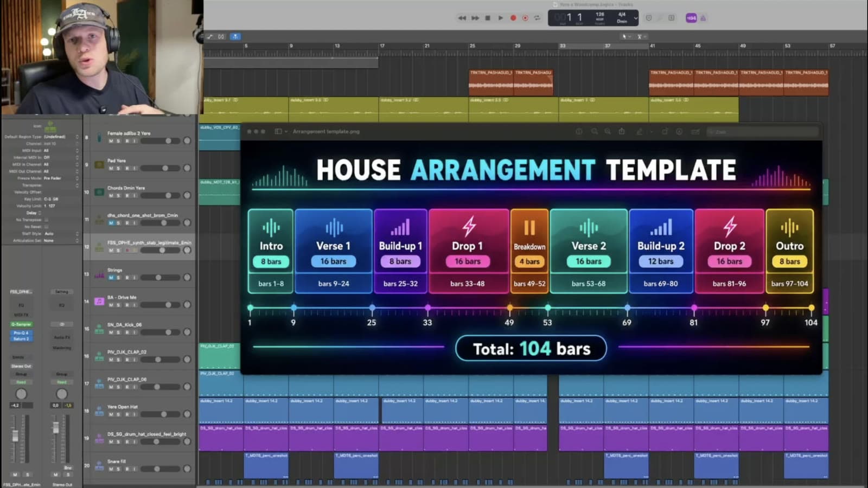Click the info icon in Preview toolbar
Image resolution: width=868 pixels, height=488 pixels.
click(x=579, y=131)
